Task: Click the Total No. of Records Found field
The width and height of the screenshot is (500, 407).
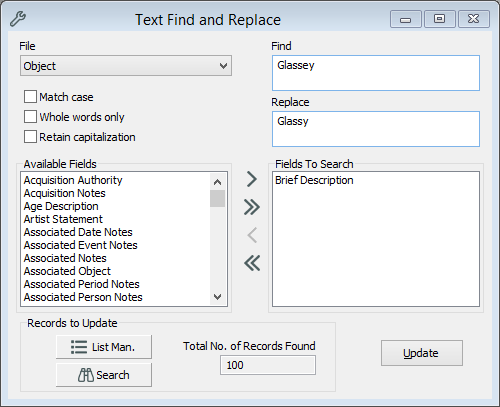Action: pos(268,365)
